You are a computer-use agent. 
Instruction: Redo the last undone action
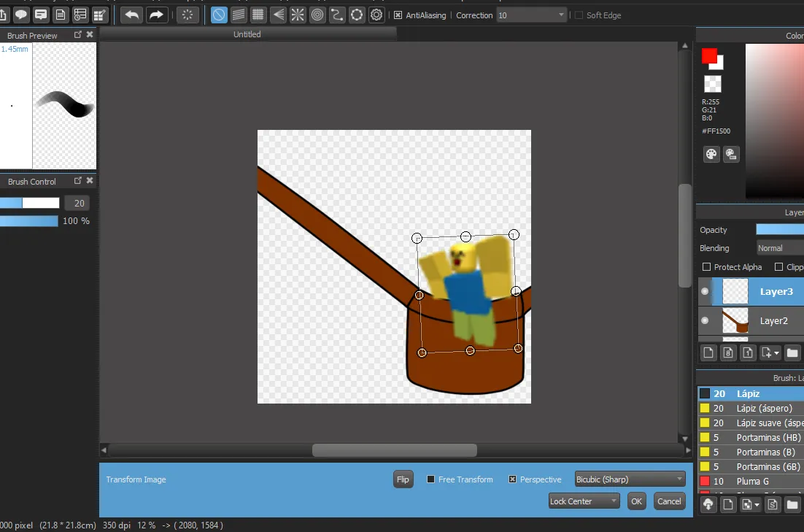click(156, 15)
